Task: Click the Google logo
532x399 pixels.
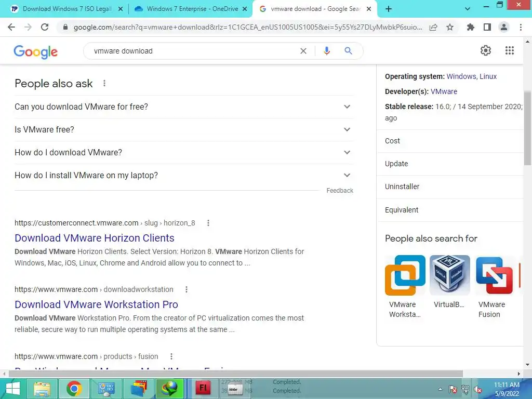Action: 36,52
